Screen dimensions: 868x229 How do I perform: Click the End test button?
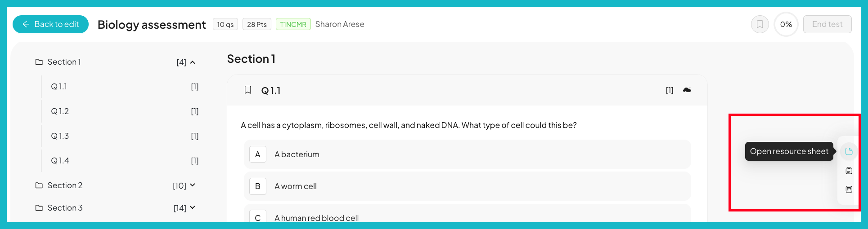point(827,24)
